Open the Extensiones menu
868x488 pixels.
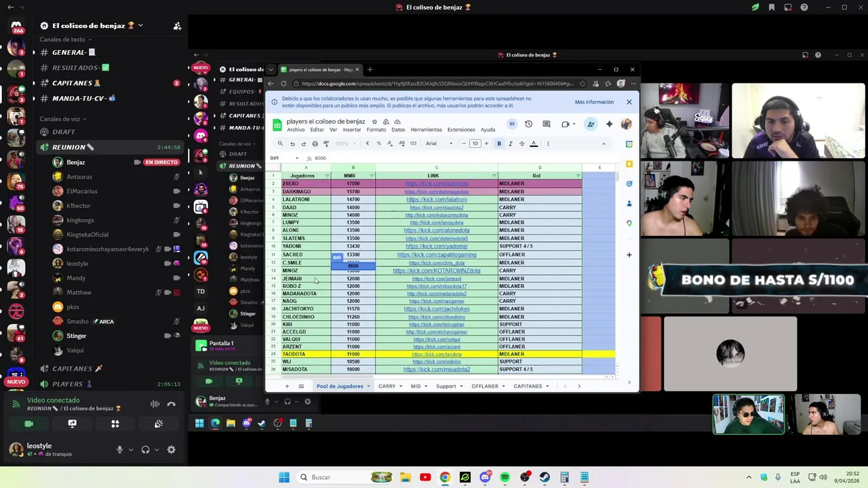[x=461, y=130]
